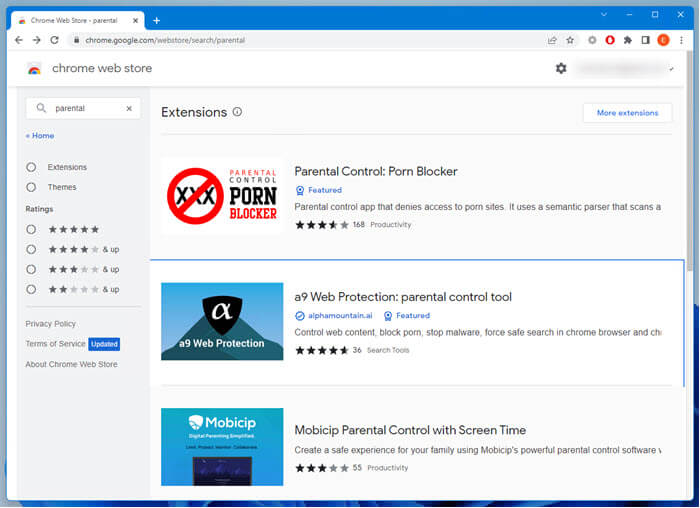
Task: Open the orange profile avatar
Action: [663, 40]
